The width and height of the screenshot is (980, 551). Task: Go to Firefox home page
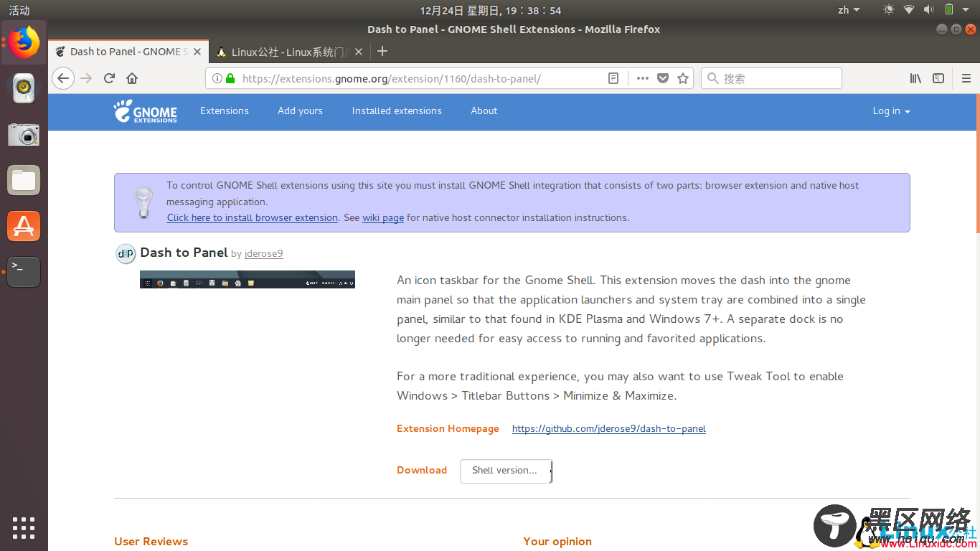coord(132,78)
